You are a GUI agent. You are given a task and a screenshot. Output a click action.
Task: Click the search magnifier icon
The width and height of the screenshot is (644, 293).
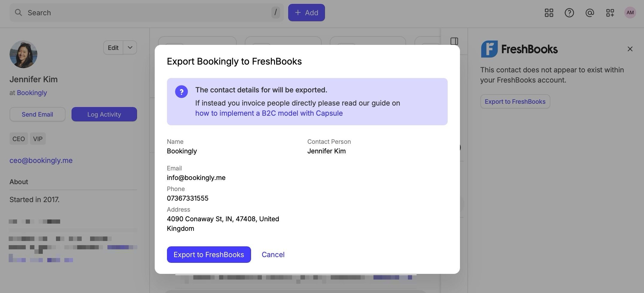coord(18,13)
